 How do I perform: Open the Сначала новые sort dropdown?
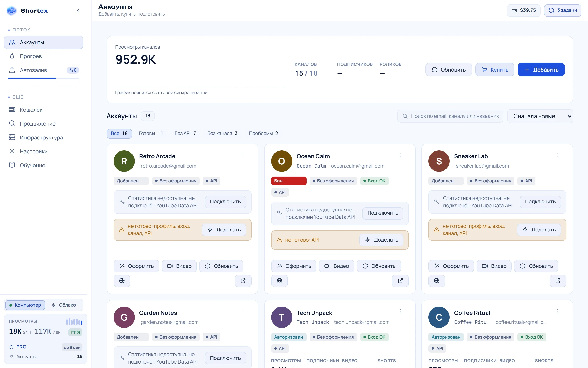[x=540, y=116]
